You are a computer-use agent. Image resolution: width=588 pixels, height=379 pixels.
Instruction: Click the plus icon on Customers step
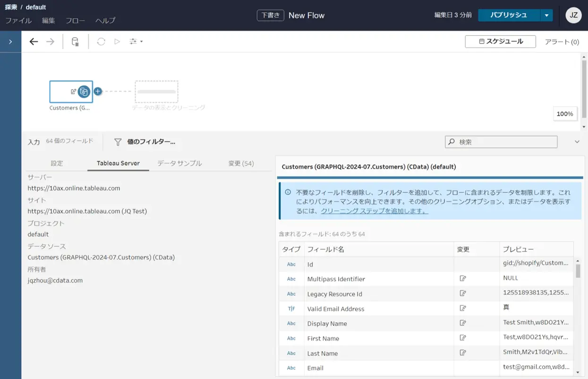(x=98, y=92)
